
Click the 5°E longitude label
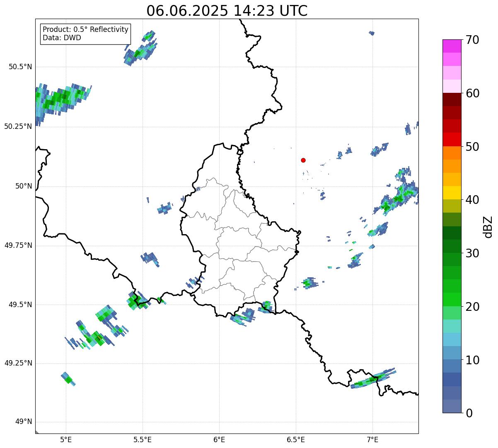click(66, 440)
